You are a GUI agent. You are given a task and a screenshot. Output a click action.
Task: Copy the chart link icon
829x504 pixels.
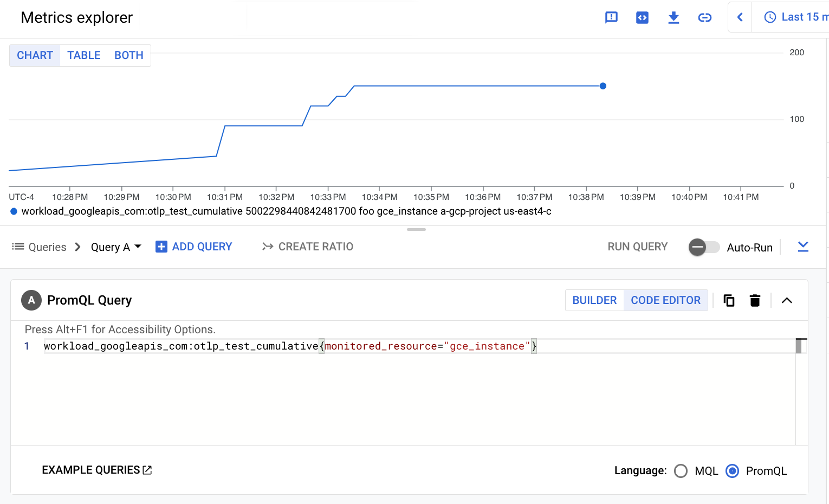pyautogui.click(x=704, y=17)
